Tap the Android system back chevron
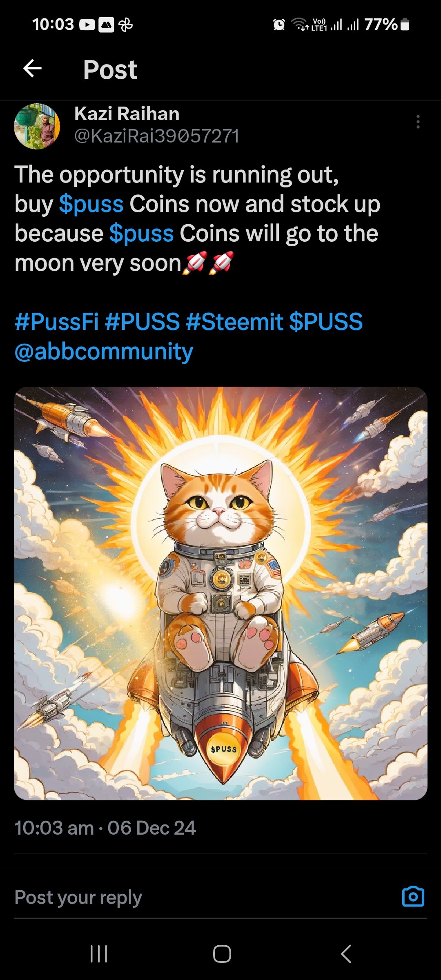This screenshot has width=441, height=980. [346, 954]
